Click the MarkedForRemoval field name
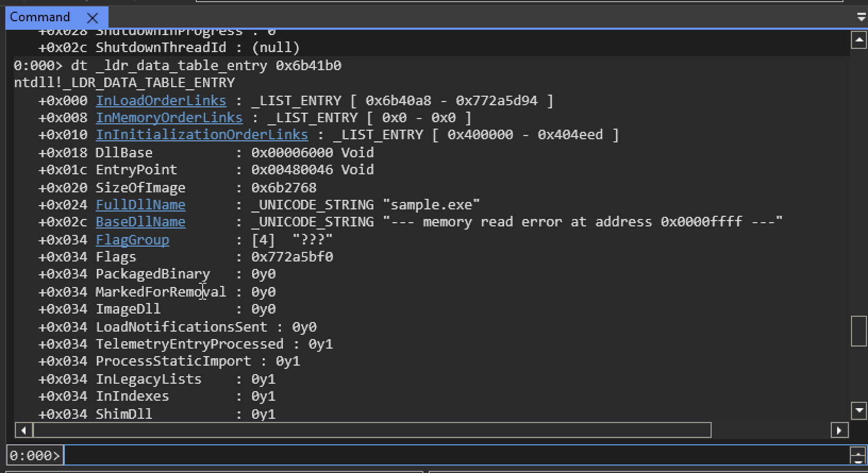This screenshot has height=473, width=868. click(161, 292)
